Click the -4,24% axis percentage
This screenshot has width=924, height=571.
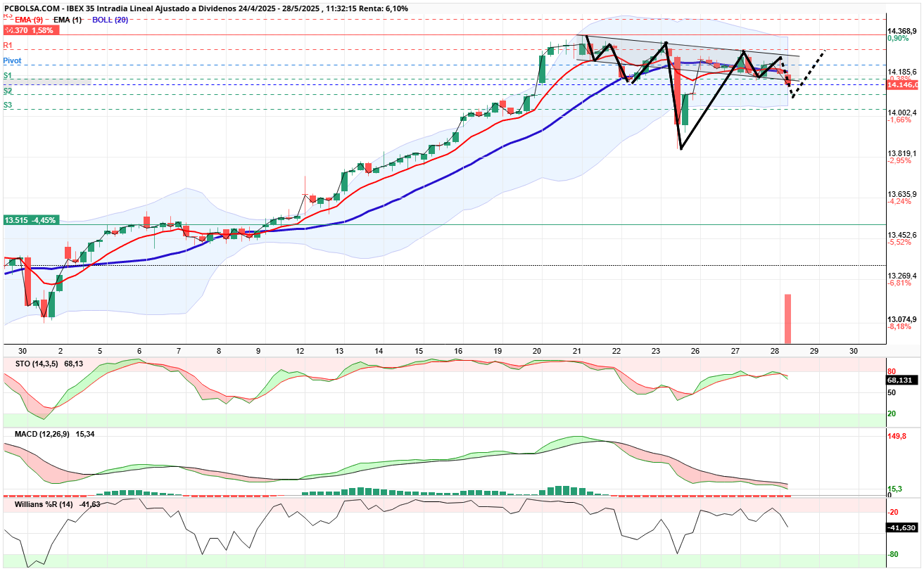click(899, 202)
